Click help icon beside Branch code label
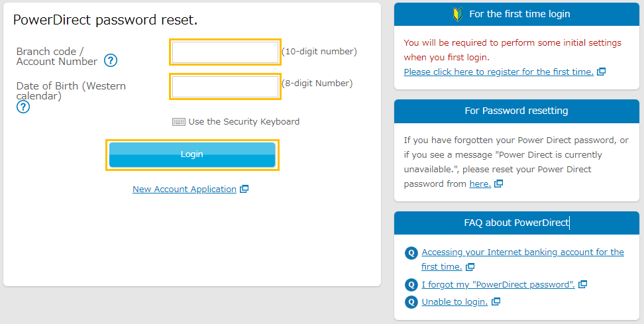 click(x=111, y=61)
